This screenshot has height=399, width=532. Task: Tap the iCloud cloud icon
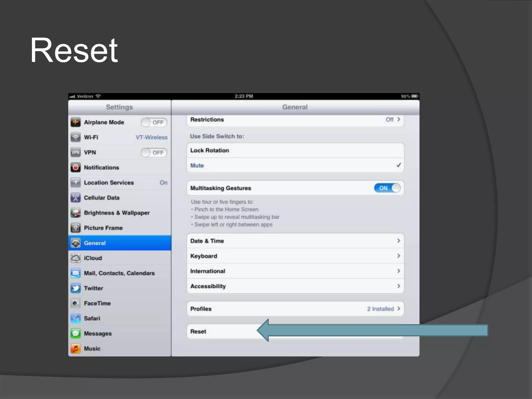point(76,258)
